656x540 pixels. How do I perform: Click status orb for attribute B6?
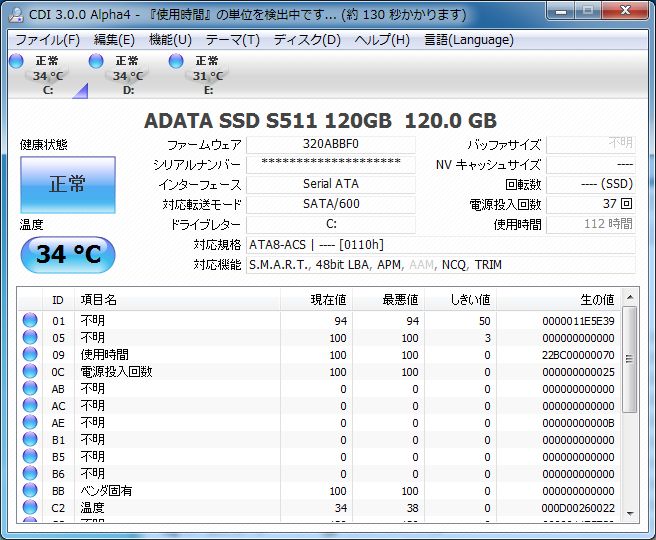(30, 473)
